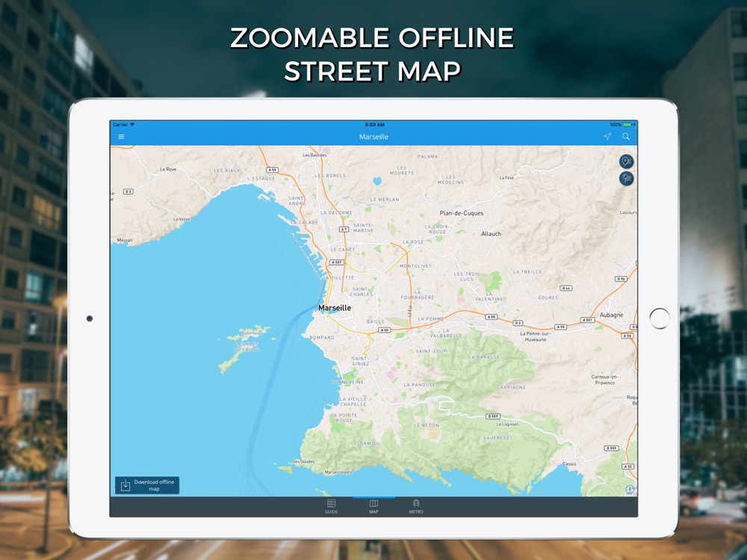This screenshot has width=747, height=560.
Task: Click the LE MERLAN district label
Action: (385, 199)
